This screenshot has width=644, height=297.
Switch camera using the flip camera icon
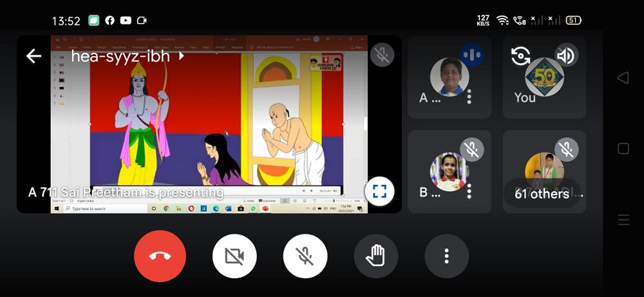click(x=520, y=56)
